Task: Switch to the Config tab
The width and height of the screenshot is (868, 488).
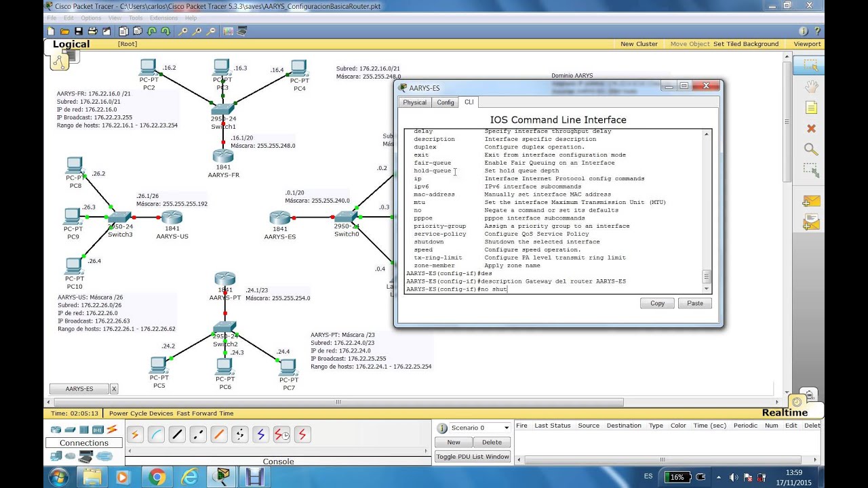Action: coord(446,102)
